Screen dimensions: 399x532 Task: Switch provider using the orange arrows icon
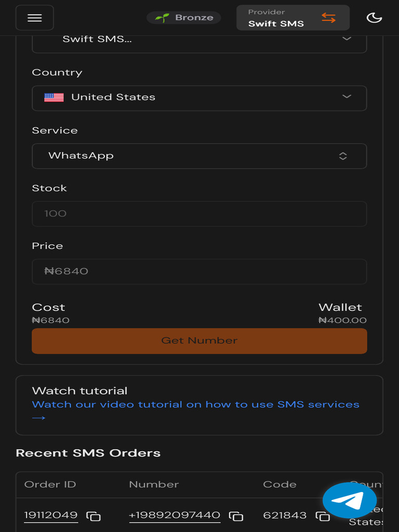328,18
